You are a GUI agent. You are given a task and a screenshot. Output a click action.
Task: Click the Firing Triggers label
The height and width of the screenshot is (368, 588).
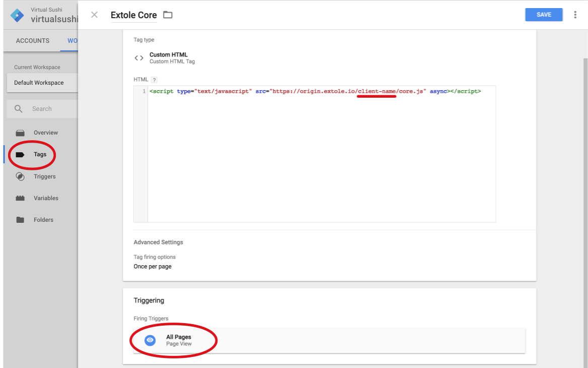coord(151,319)
